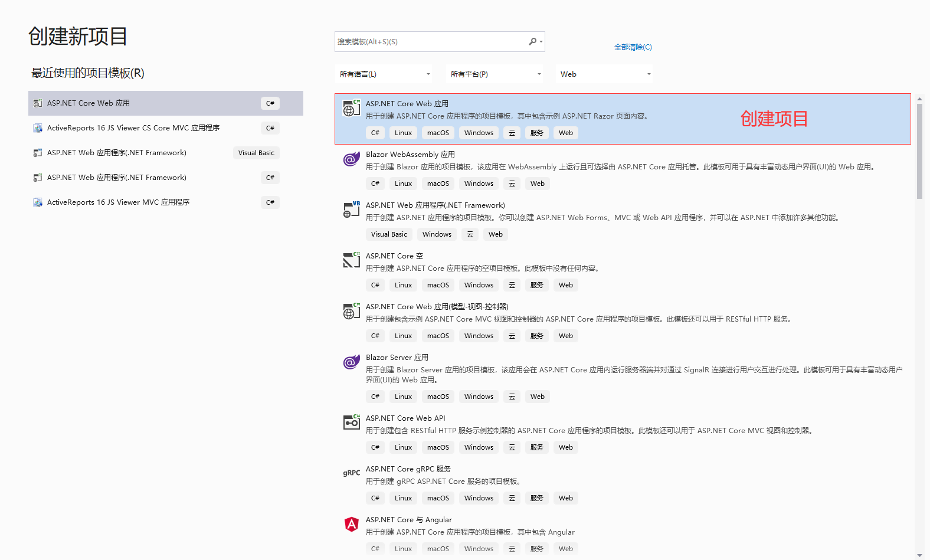Image resolution: width=930 pixels, height=560 pixels.
Task: Click the Blazor WebAssembly 应用 icon
Action: coord(352,159)
